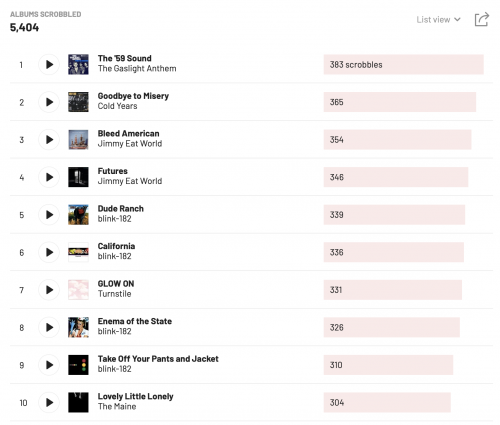Screen dimensions: 500x425
Task: Open The Gaslight Anthem artist link
Action: tap(137, 69)
